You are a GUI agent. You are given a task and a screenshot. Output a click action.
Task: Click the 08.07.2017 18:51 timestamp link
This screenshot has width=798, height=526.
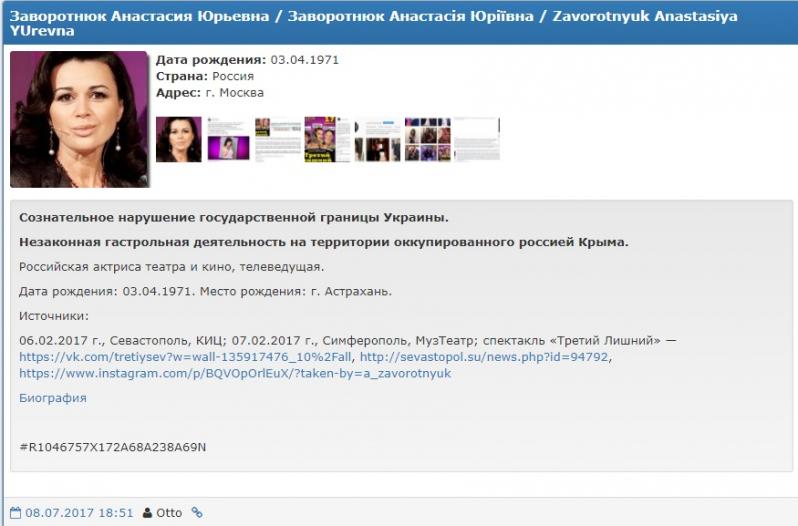click(x=79, y=513)
